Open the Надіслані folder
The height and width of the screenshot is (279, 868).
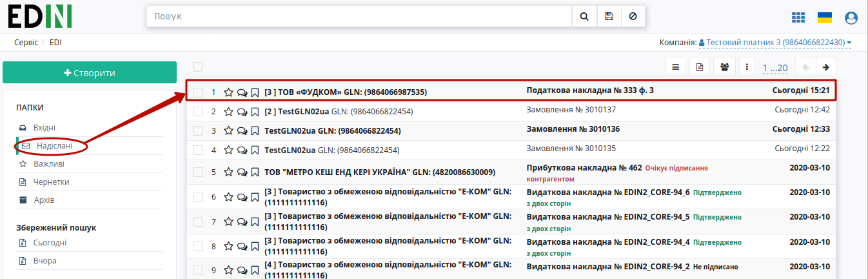pyautogui.click(x=54, y=146)
